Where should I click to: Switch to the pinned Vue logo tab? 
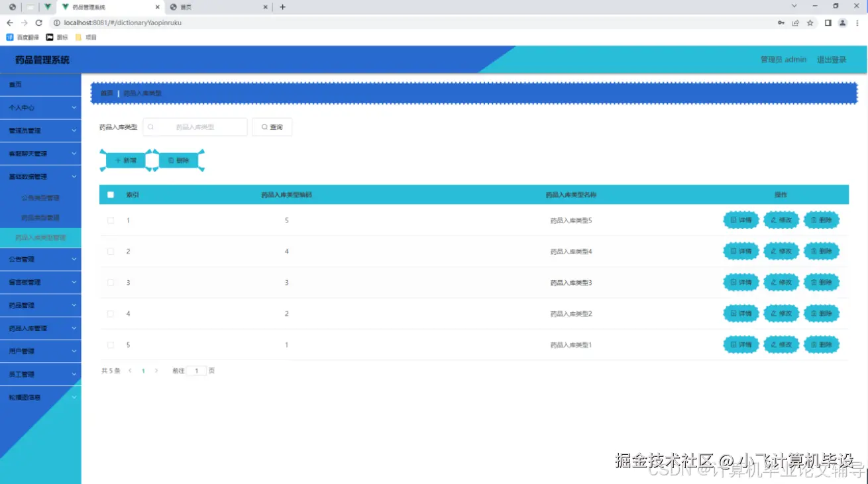coord(47,7)
